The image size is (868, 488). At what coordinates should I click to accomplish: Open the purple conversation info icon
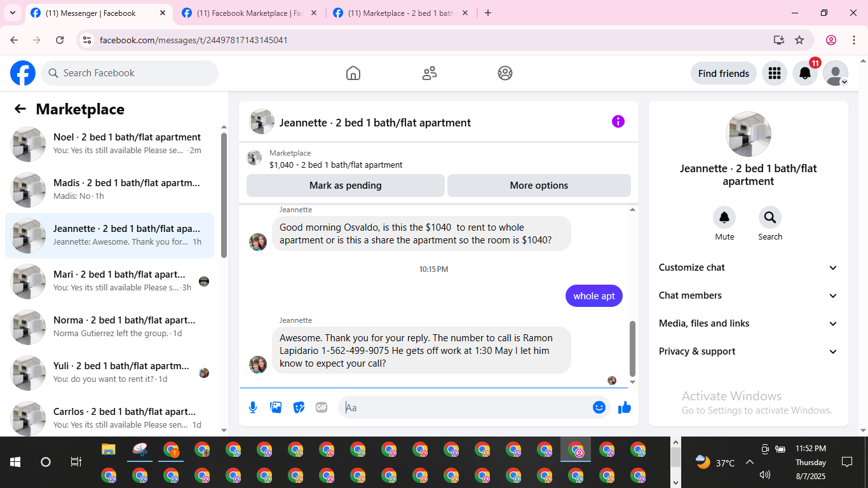(618, 121)
